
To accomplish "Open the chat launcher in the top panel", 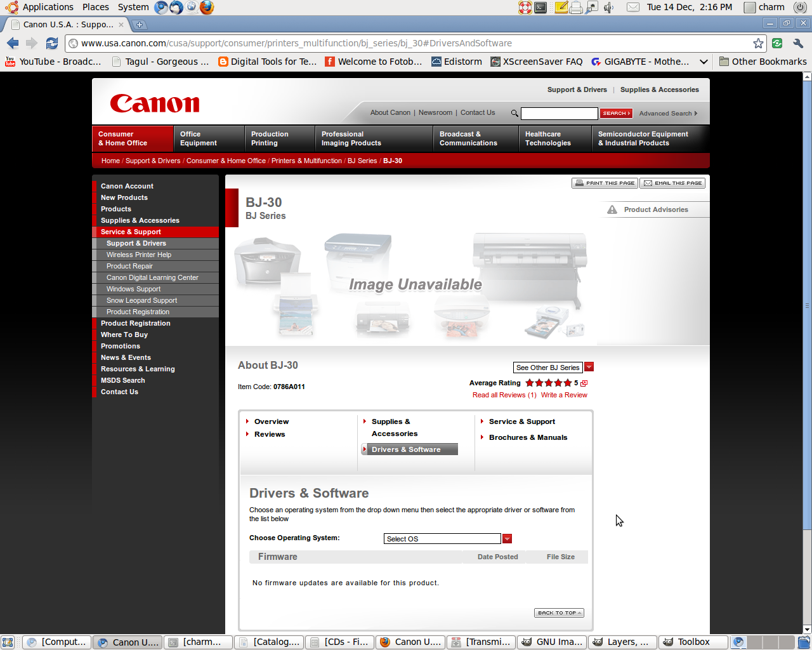I will 192,7.
